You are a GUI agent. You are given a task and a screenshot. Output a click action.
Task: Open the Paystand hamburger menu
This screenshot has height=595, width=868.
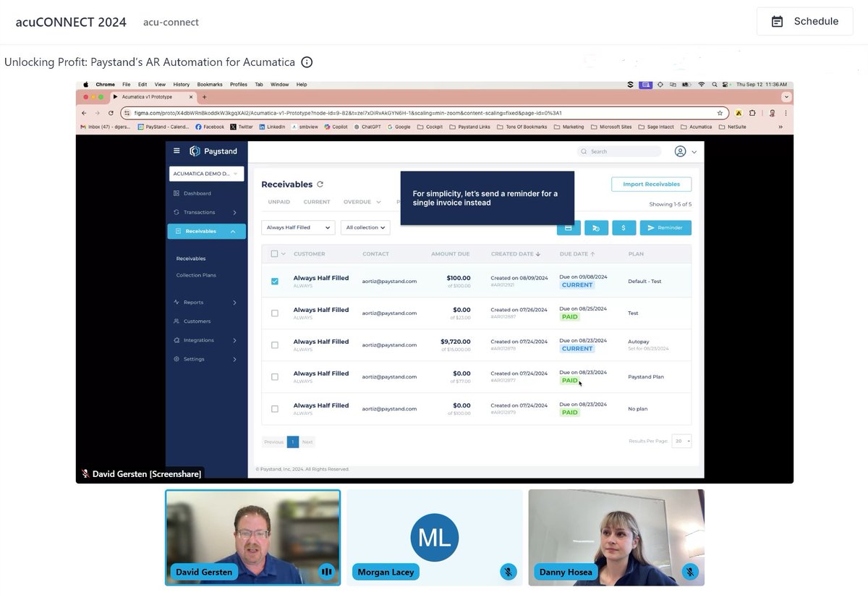coord(176,151)
